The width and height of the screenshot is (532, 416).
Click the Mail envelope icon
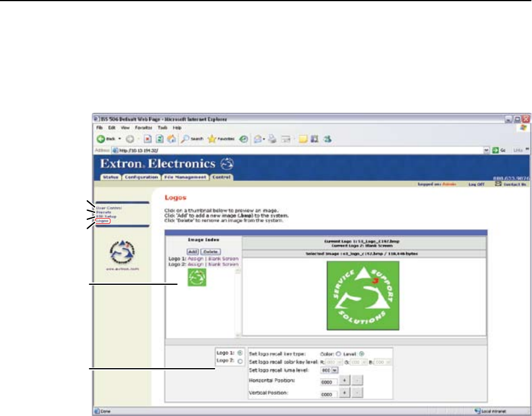pos(258,139)
